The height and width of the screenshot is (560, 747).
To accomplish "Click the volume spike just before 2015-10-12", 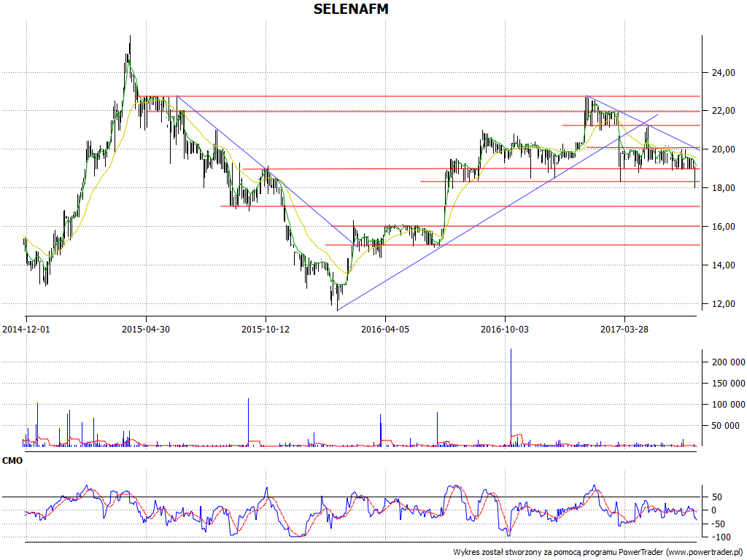I will (248, 422).
